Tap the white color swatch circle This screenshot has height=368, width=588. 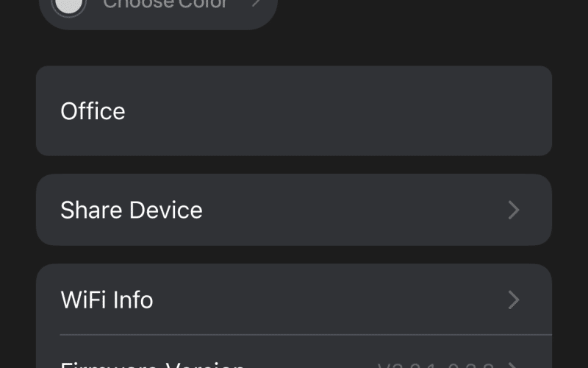pyautogui.click(x=68, y=4)
